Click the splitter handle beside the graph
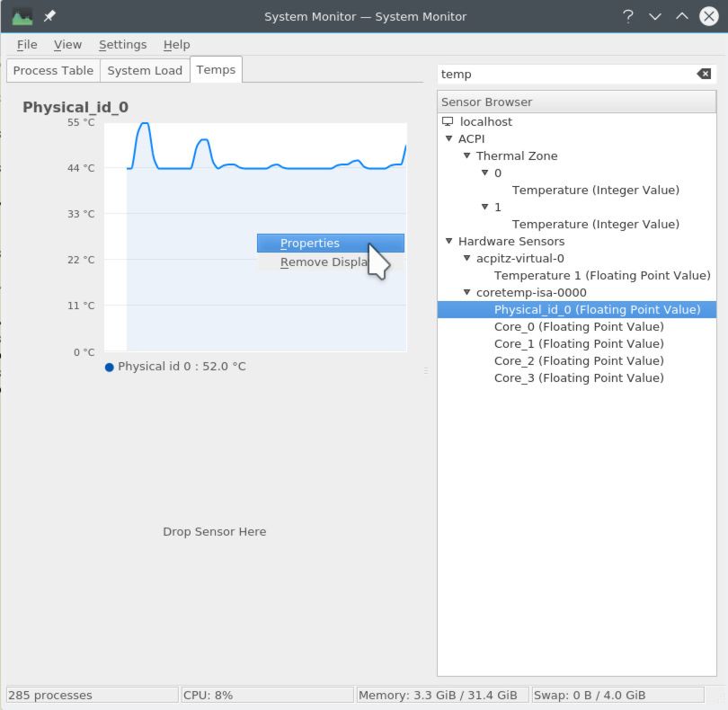728x710 pixels. [426, 370]
